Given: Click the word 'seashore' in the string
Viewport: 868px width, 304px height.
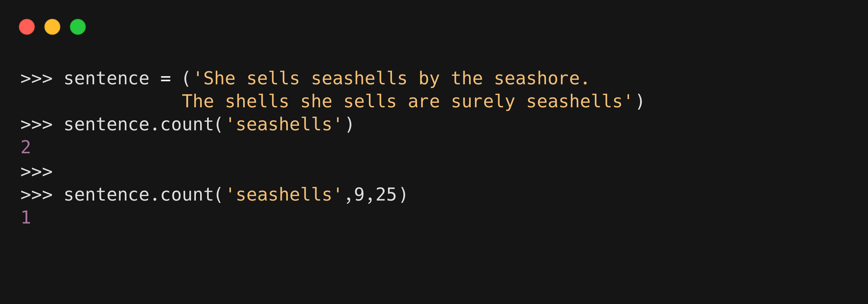Looking at the screenshot, I should (536, 79).
